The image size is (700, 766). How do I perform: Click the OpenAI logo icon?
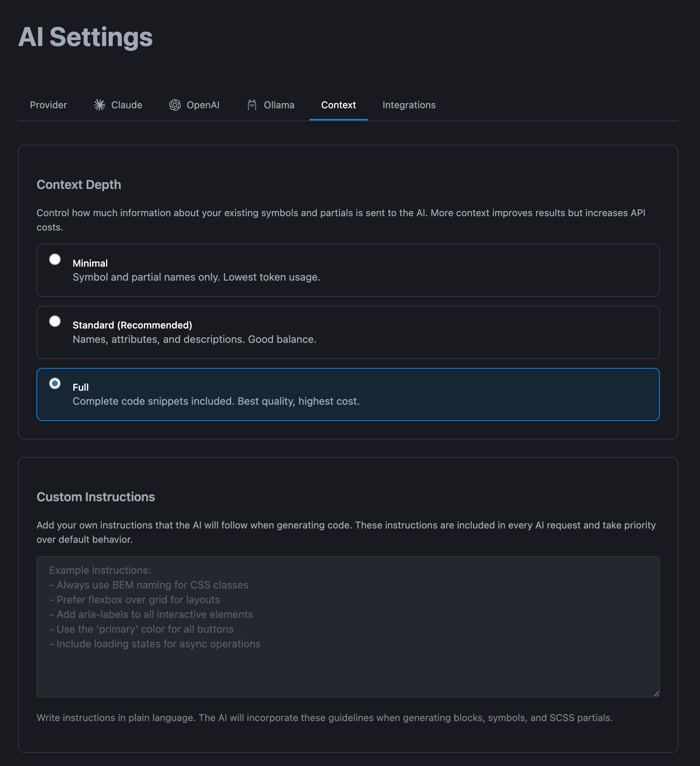click(175, 105)
